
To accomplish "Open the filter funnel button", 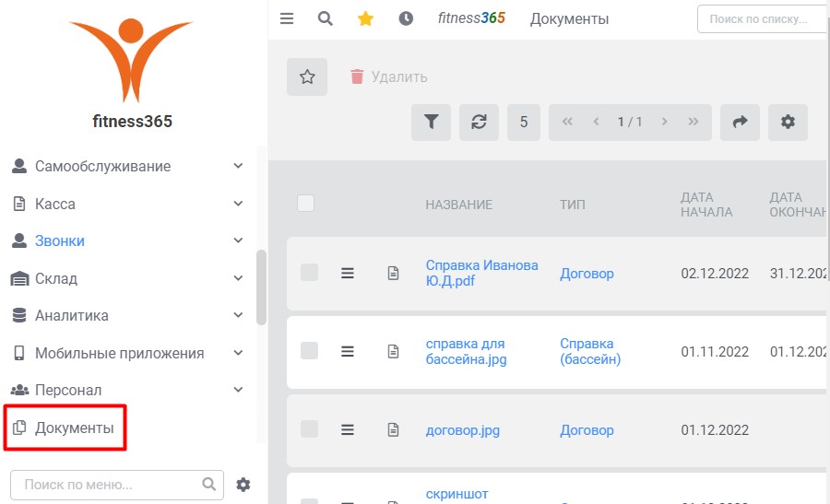I will (431, 123).
